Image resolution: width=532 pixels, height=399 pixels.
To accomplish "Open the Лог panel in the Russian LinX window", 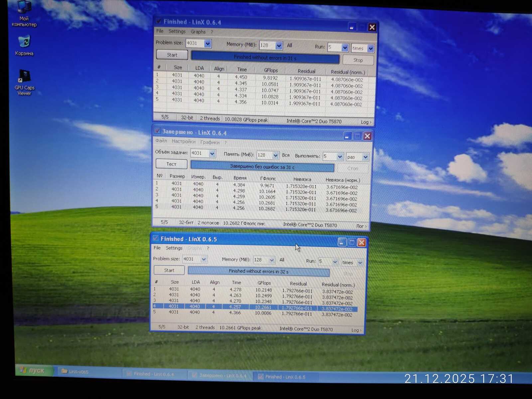I will [x=361, y=226].
